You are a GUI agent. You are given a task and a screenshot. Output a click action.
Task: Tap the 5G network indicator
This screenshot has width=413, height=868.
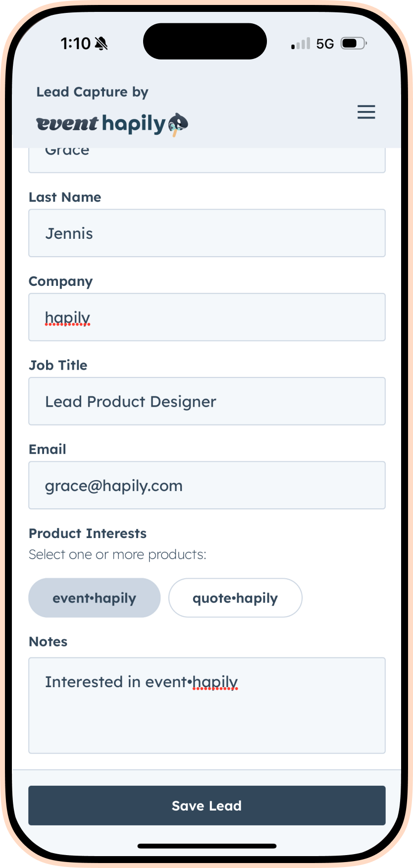pyautogui.click(x=325, y=44)
